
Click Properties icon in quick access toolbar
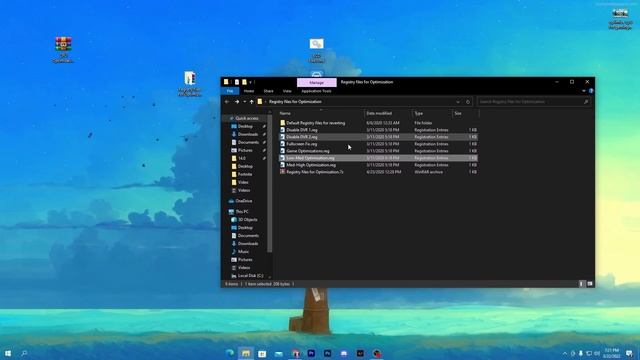pyautogui.click(x=237, y=82)
